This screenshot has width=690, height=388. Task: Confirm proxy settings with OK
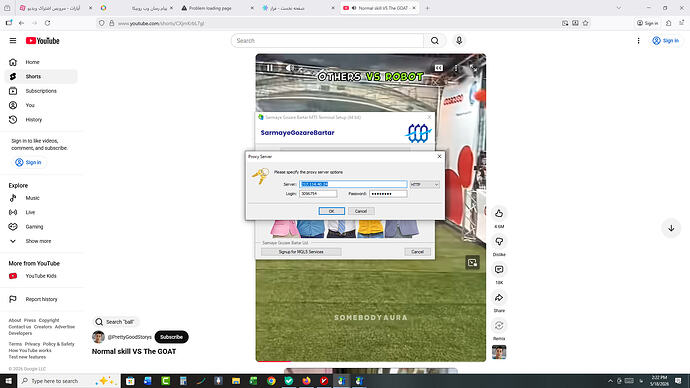(x=331, y=211)
